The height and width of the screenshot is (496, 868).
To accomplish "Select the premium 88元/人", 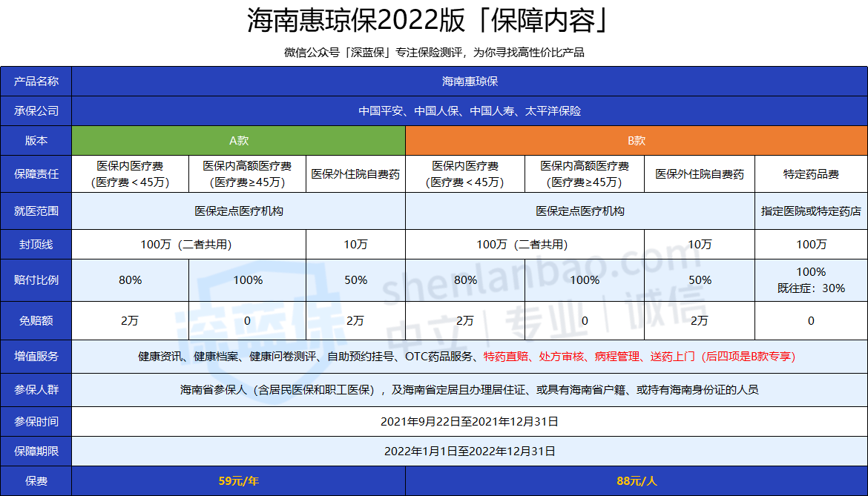I will click(637, 481).
